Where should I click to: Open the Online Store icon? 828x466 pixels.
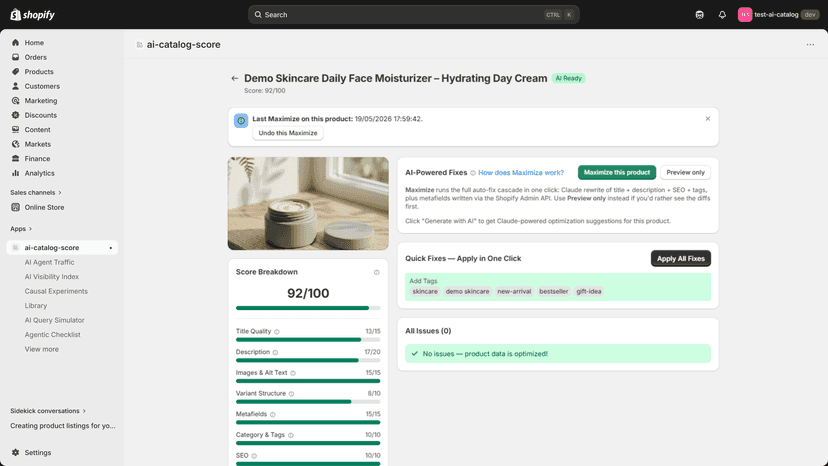(15, 207)
